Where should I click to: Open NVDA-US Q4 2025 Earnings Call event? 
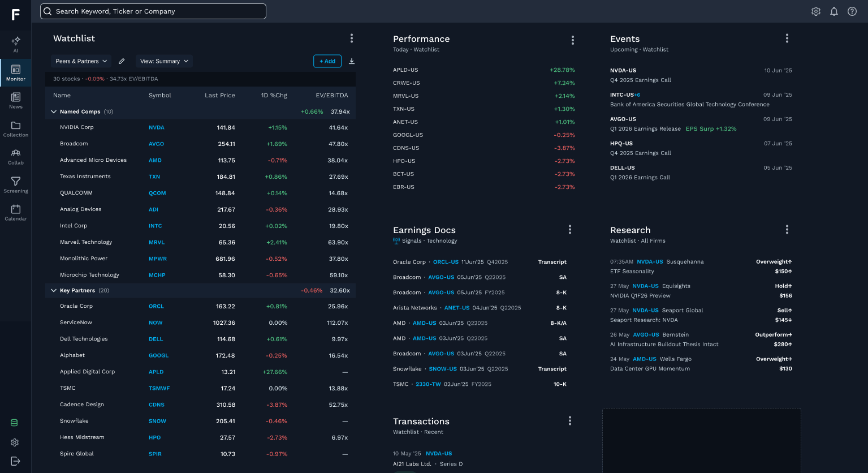pos(701,75)
